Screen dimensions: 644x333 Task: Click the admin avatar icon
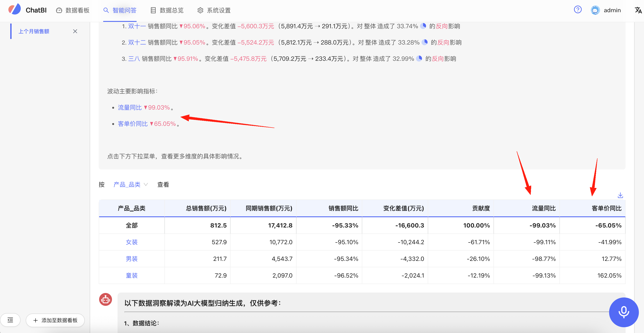point(595,10)
